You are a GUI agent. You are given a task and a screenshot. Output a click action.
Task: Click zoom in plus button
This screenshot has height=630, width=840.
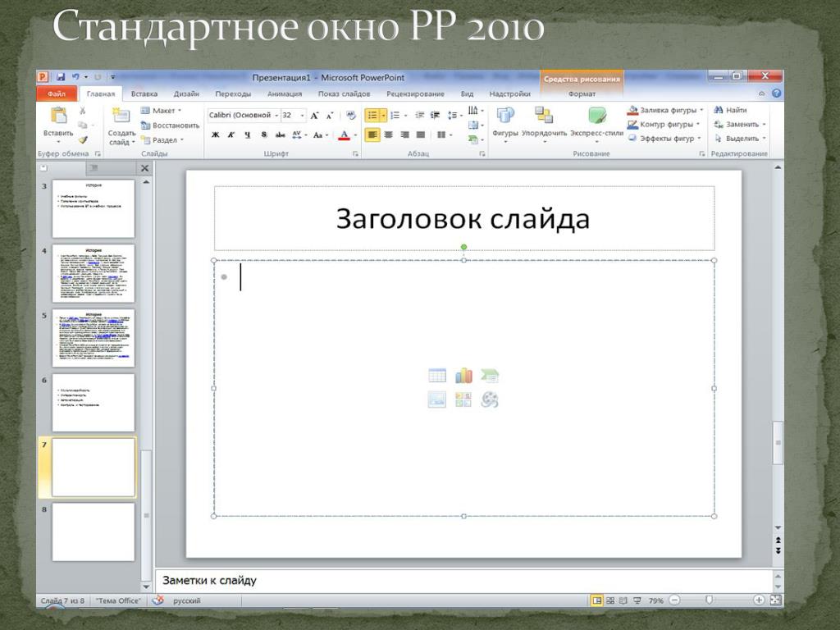pos(759,600)
